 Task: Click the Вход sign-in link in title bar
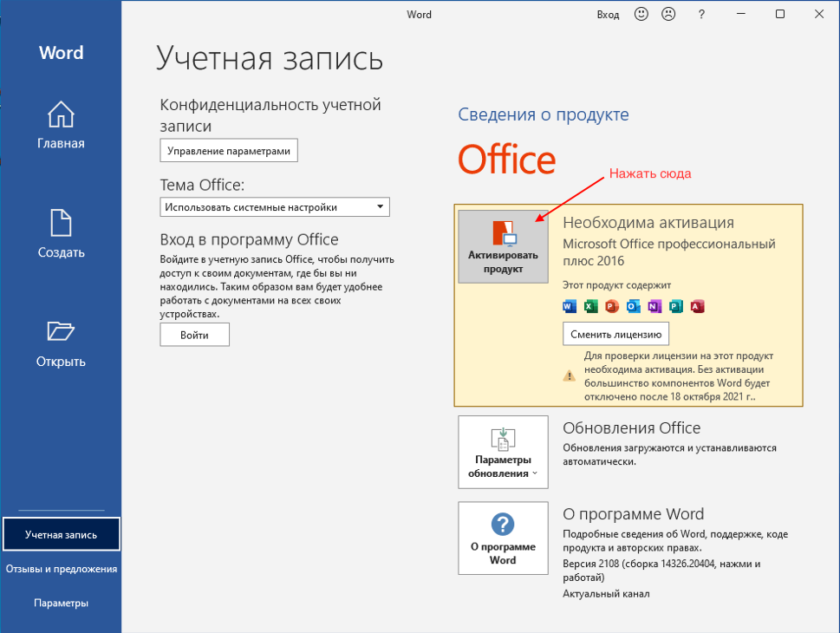[608, 15]
